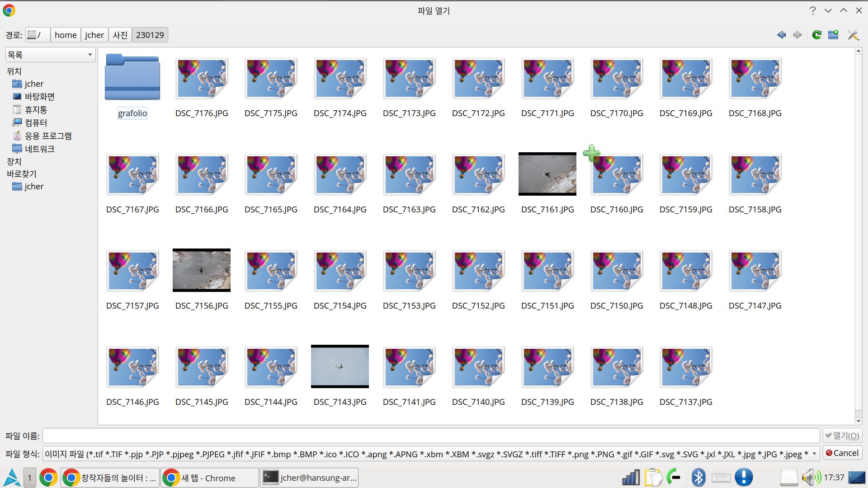
Task: Click the 열기(O) button to open
Action: tap(841, 435)
